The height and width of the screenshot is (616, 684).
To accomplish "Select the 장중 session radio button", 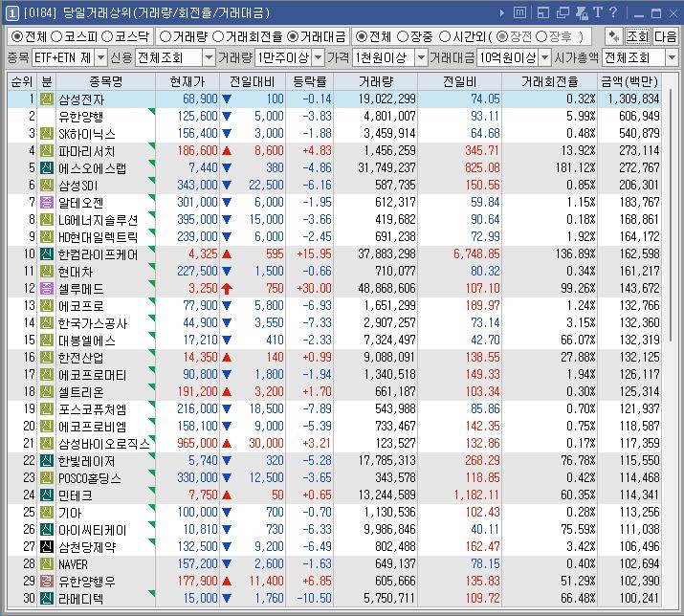I will pos(403,36).
